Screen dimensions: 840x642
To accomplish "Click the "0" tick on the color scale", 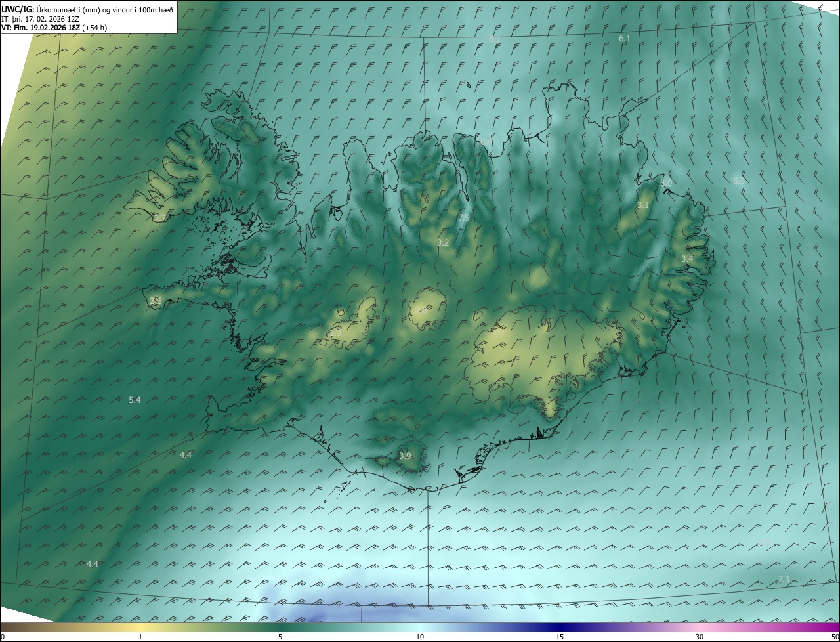I will [x=3, y=637].
